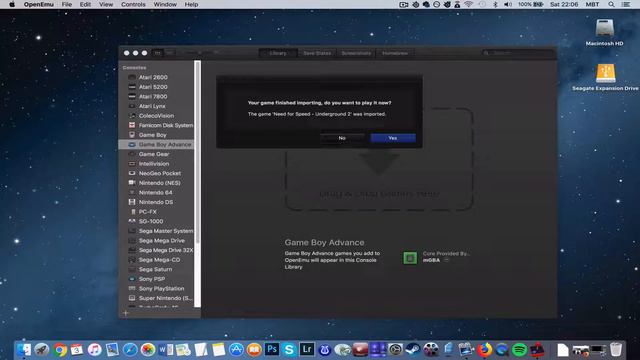
Task: Launch Lightroom from the Dock
Action: (x=307, y=349)
